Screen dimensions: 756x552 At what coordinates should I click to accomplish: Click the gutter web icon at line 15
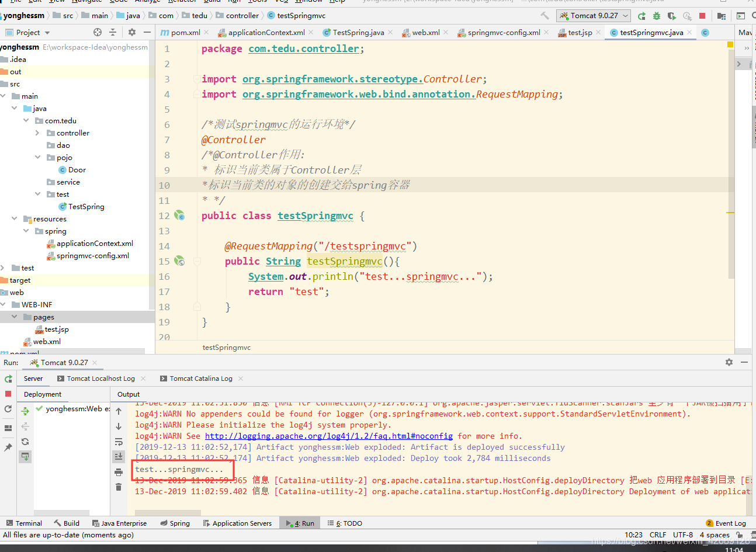[x=180, y=261]
